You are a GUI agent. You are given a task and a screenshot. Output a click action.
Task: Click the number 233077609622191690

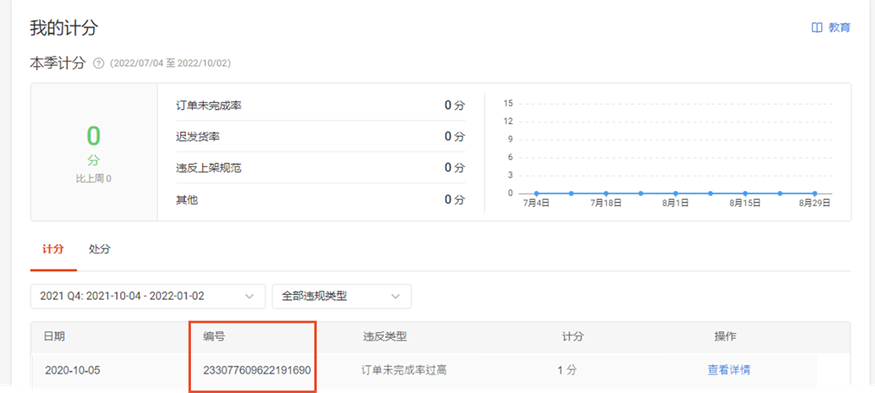pos(257,370)
